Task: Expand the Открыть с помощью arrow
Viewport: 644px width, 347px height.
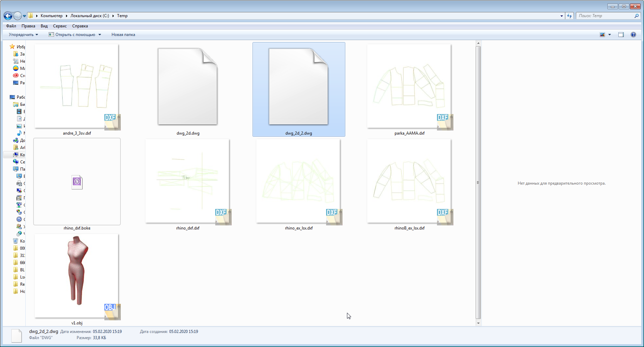Action: [x=100, y=35]
